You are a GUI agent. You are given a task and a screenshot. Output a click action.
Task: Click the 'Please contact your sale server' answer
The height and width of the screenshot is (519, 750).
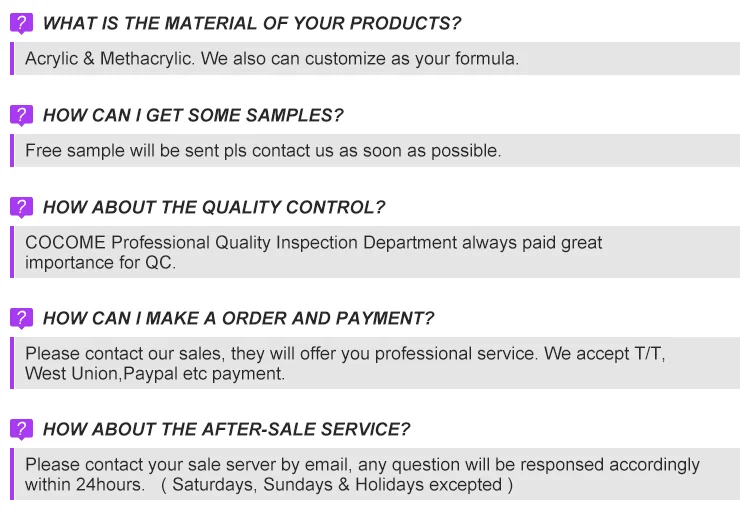click(362, 465)
